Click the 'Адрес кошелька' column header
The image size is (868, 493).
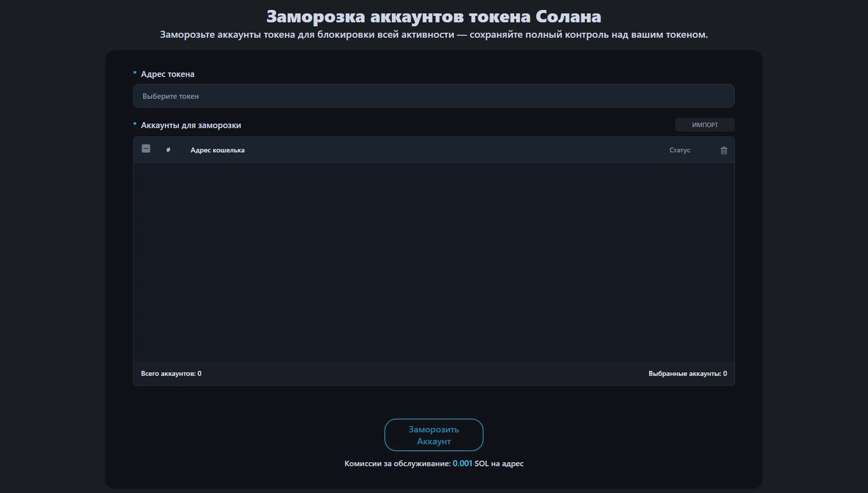[x=217, y=150]
